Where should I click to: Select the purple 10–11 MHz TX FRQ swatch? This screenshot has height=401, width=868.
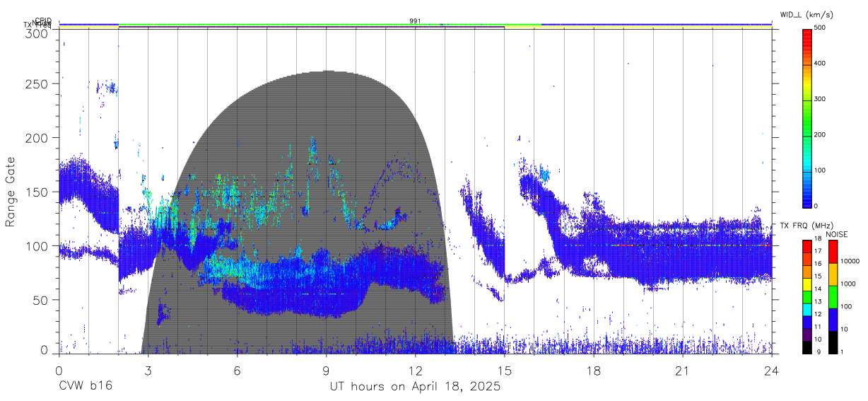coord(807,335)
